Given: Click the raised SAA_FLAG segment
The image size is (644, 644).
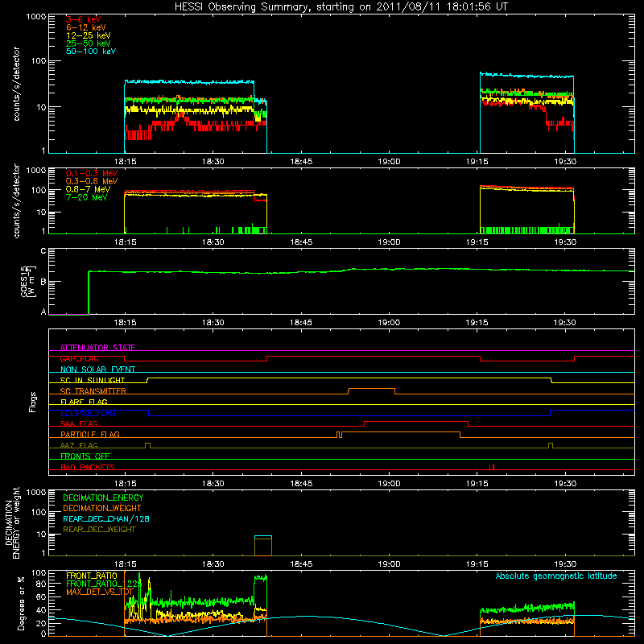Looking at the screenshot, I should click(416, 422).
